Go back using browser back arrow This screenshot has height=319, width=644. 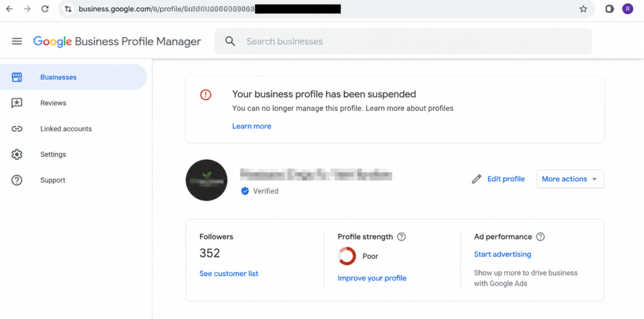(x=9, y=9)
